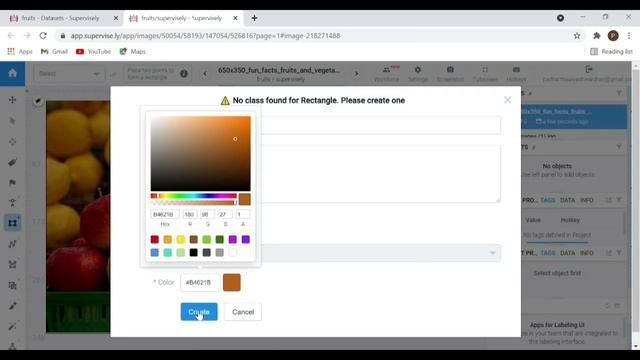640x360 pixels.
Task: Select the polyline tool in sidebar
Action: click(x=12, y=244)
